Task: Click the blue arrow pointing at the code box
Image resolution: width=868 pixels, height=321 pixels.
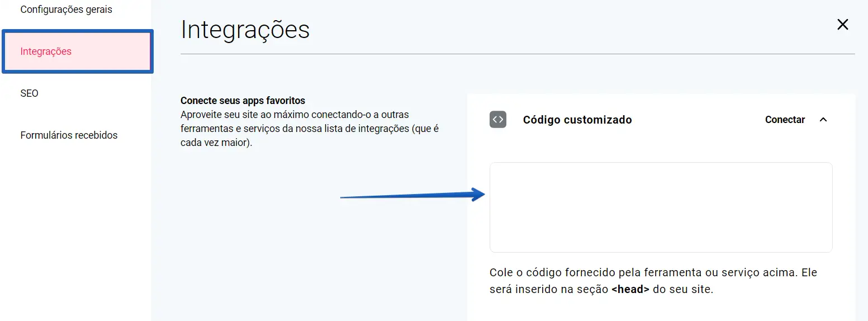Action: pyautogui.click(x=412, y=195)
